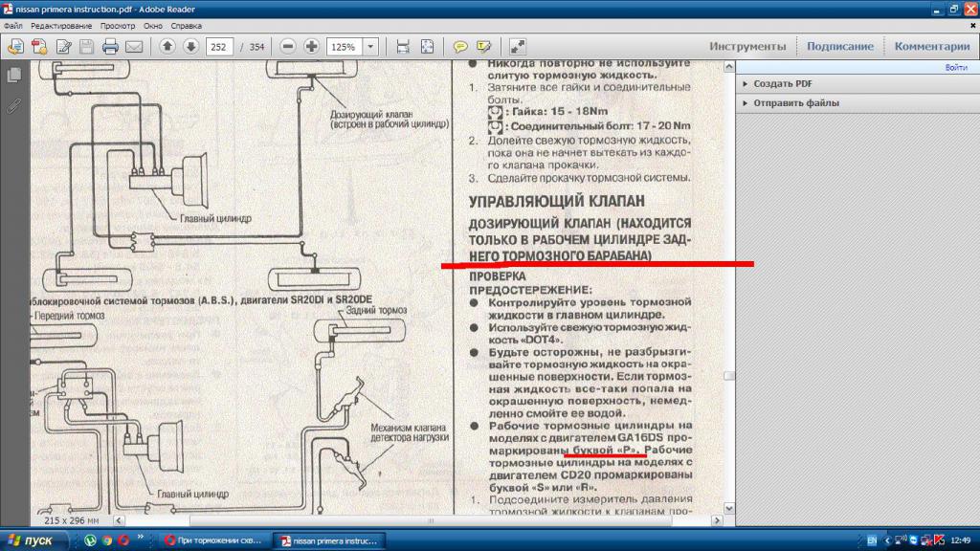This screenshot has height=551, width=980.
Task: Go to previous page with up arrow
Action: pos(167,46)
